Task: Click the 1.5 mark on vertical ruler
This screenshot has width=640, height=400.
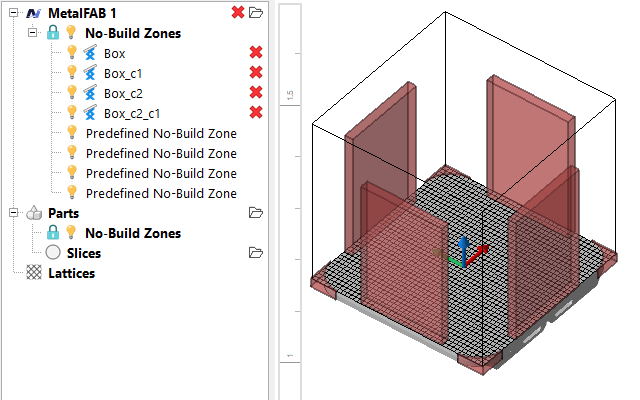Action: click(290, 95)
